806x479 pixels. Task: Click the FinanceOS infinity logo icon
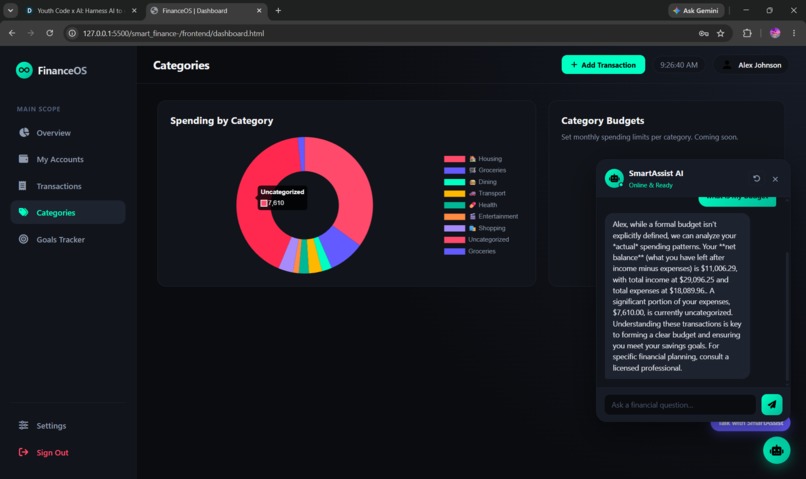point(24,70)
